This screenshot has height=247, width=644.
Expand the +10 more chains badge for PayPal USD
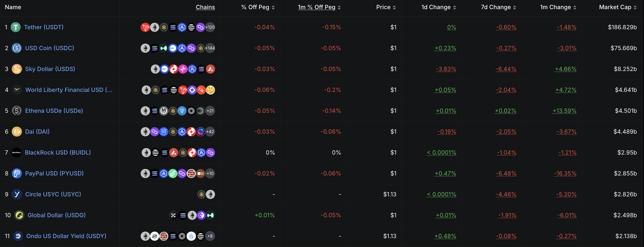tap(210, 173)
